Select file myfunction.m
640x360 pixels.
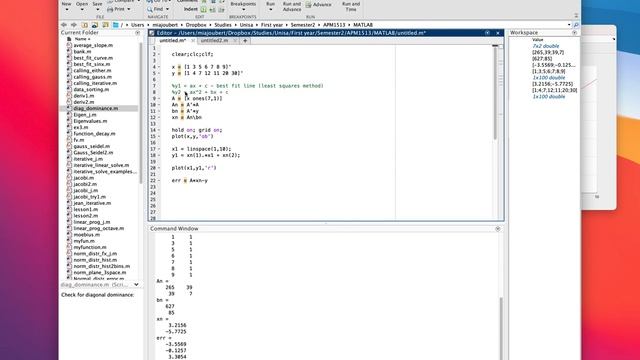coord(90,247)
